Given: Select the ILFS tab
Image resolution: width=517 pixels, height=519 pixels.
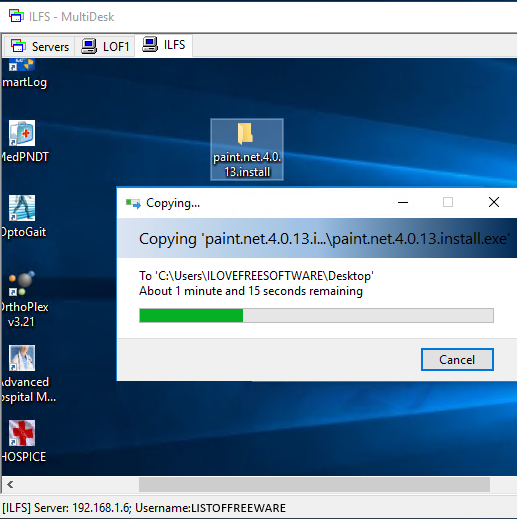Looking at the screenshot, I should [x=163, y=45].
